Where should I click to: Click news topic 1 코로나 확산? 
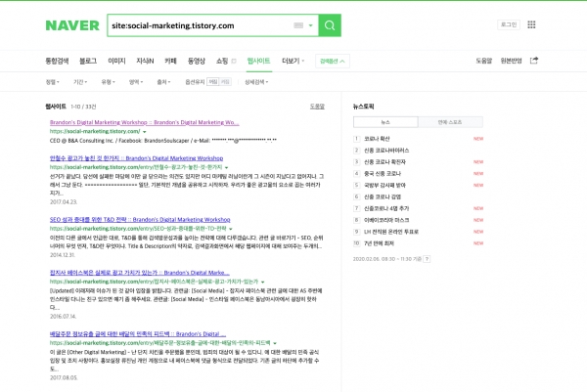[377, 139]
